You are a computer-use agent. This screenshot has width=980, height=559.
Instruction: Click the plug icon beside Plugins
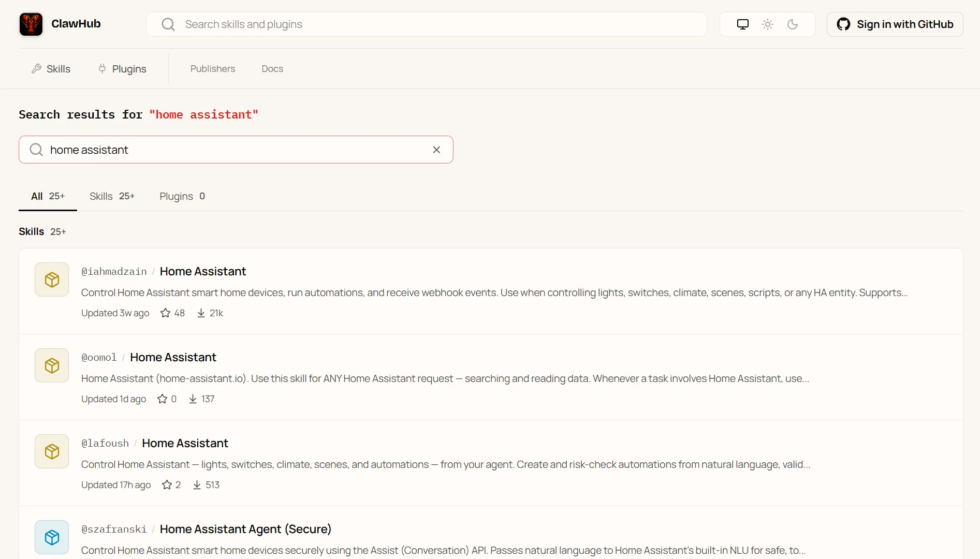pyautogui.click(x=102, y=69)
